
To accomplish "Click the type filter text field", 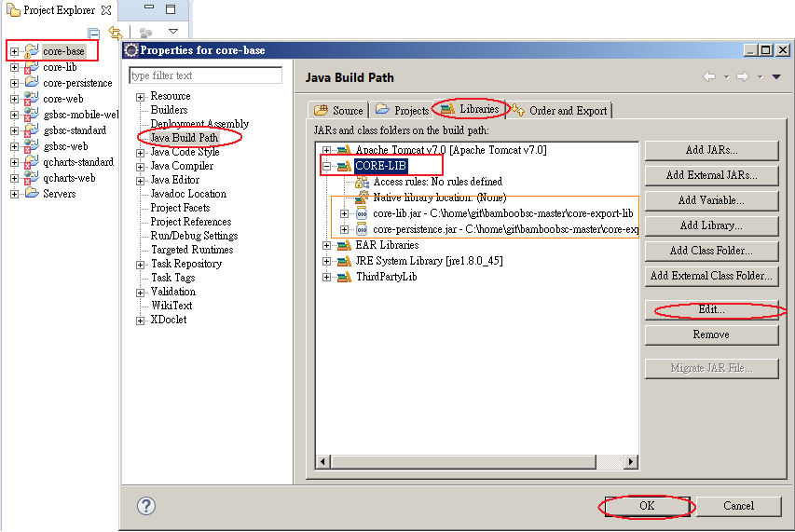I will tap(205, 75).
